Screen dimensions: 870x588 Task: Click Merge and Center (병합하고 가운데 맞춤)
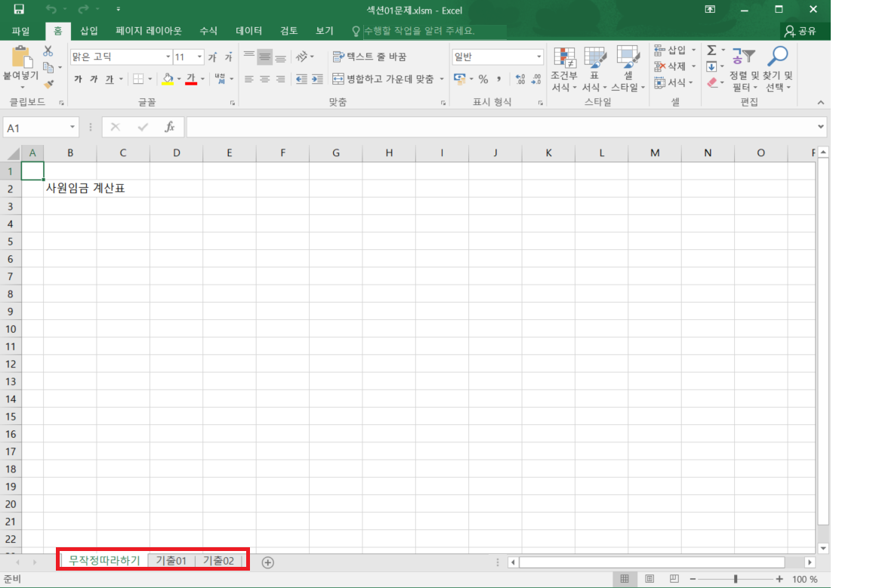[384, 79]
